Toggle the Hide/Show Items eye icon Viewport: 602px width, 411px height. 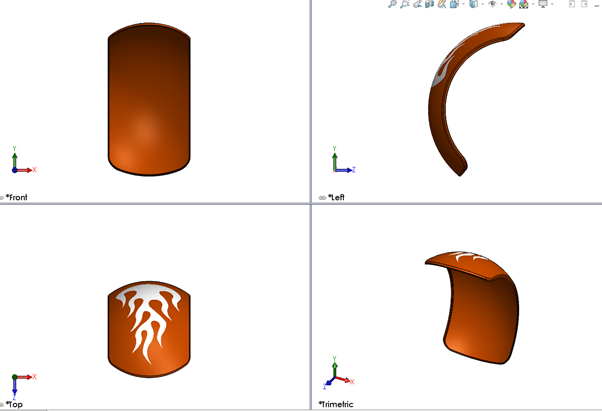[493, 4]
